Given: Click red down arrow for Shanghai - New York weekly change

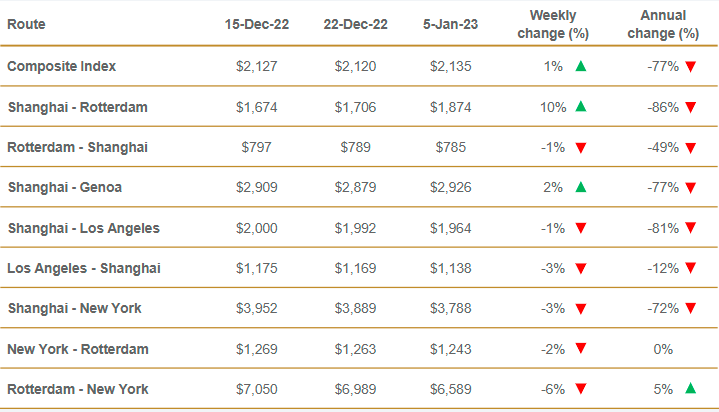Looking at the screenshot, I should pos(581,309).
